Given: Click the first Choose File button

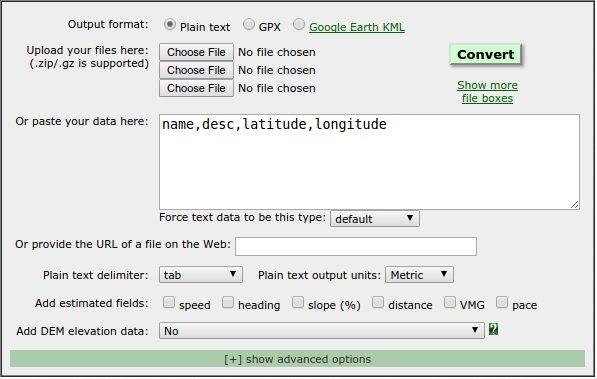Looking at the screenshot, I should 196,52.
